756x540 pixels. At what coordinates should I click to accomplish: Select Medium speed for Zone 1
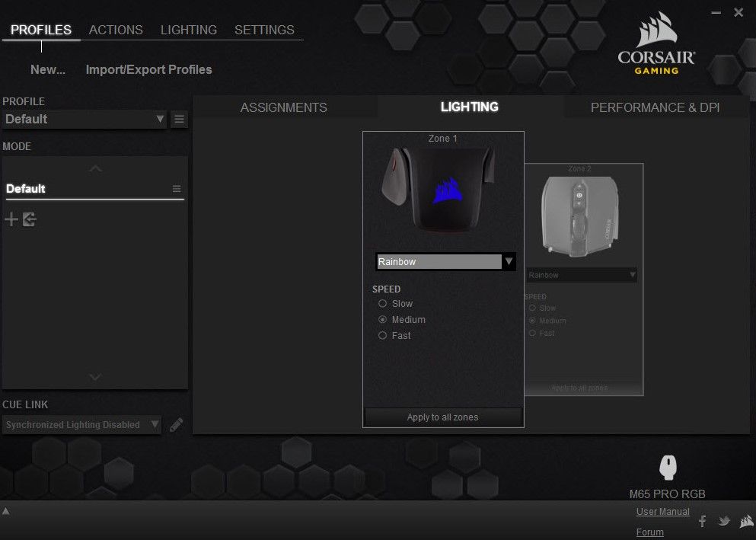point(383,320)
